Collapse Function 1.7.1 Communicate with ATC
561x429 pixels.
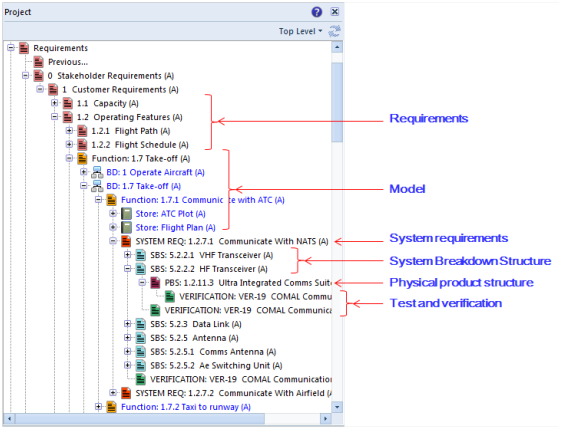(98, 200)
